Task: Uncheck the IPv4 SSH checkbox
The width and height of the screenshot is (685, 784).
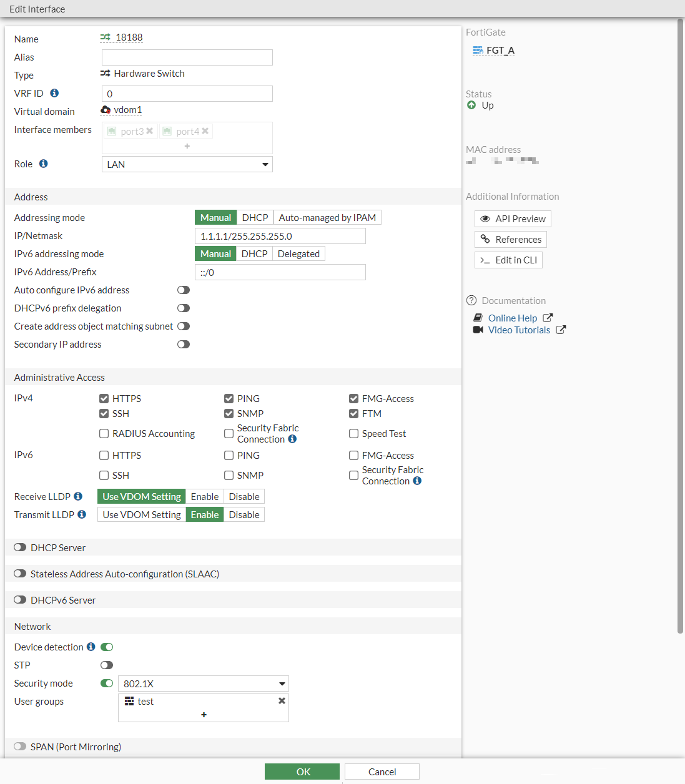Action: [104, 413]
